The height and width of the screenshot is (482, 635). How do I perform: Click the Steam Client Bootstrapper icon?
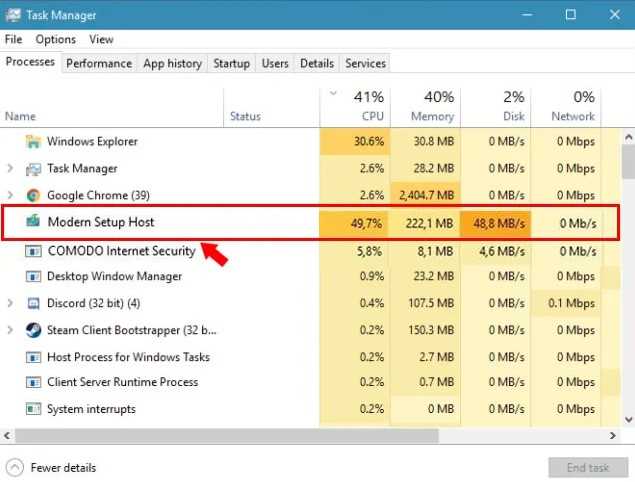click(33, 330)
